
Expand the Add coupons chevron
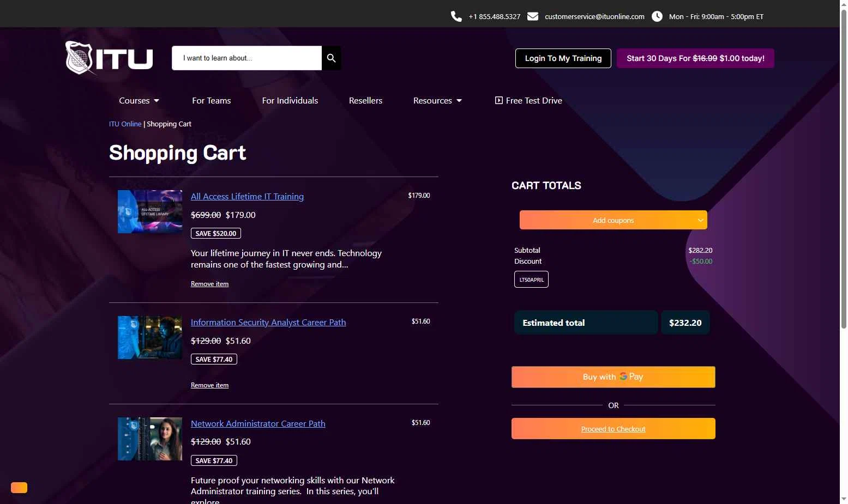pyautogui.click(x=700, y=220)
